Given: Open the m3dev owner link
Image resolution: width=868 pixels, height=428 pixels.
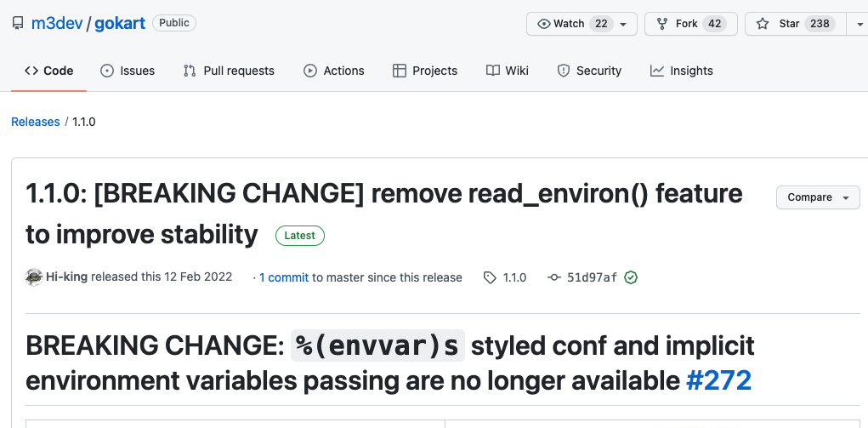Looking at the screenshot, I should [x=57, y=23].
